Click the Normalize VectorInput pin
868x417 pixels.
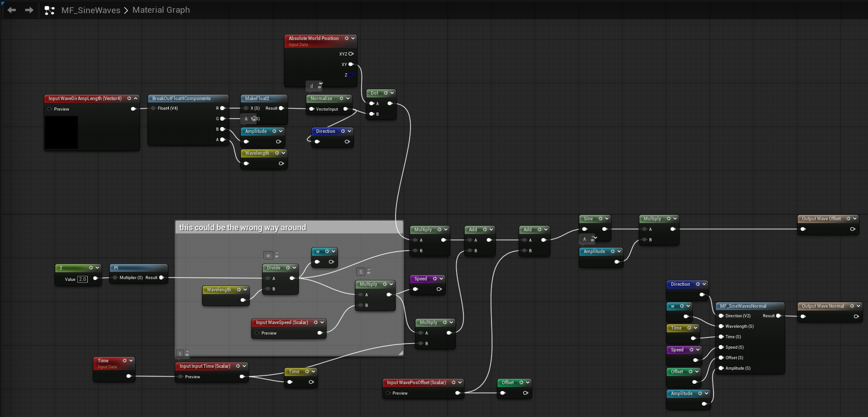click(312, 109)
